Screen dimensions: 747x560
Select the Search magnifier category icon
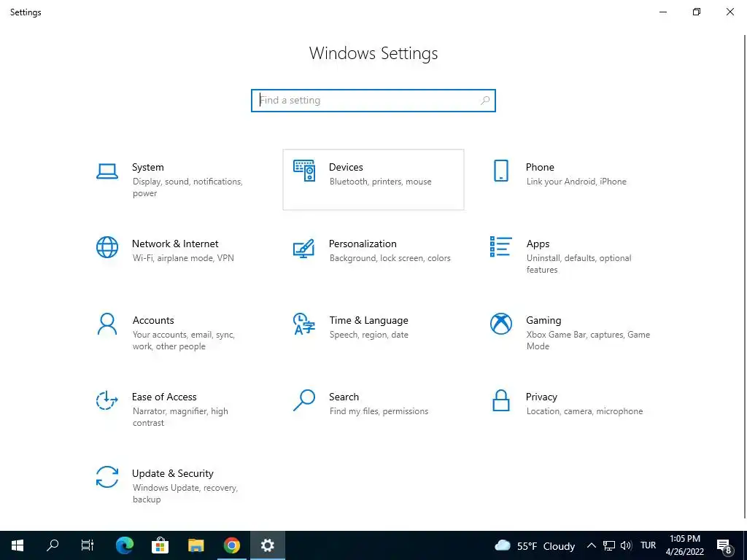tap(304, 400)
